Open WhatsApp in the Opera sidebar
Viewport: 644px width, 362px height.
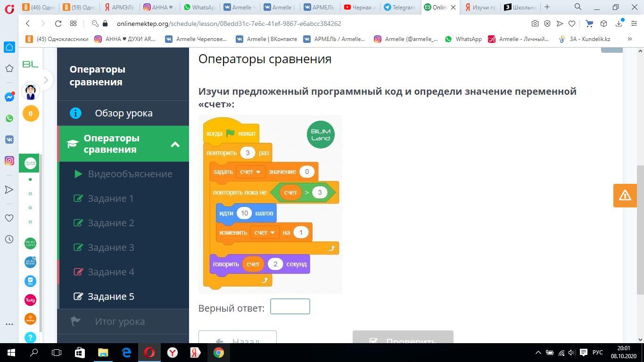tap(9, 118)
